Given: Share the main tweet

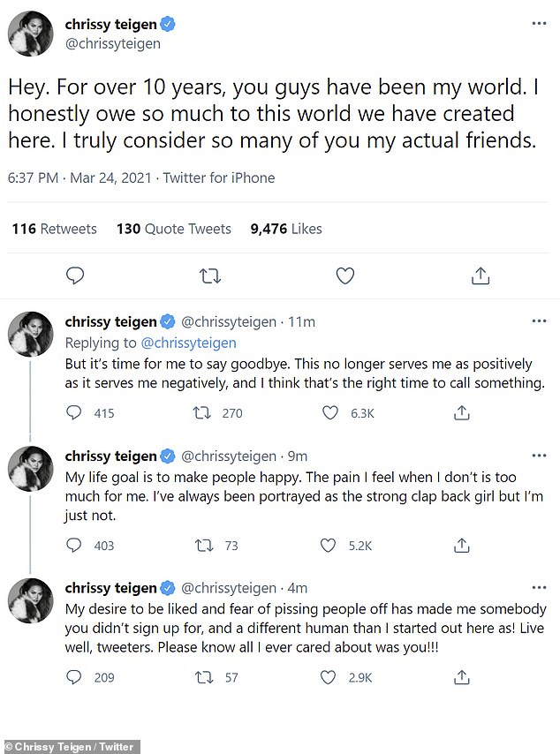Looking at the screenshot, I should (481, 276).
